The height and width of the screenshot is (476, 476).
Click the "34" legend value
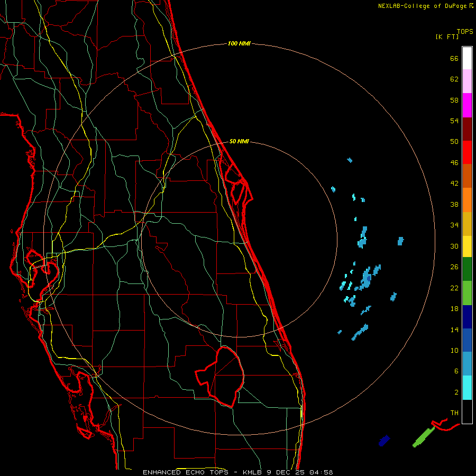pos(454,225)
